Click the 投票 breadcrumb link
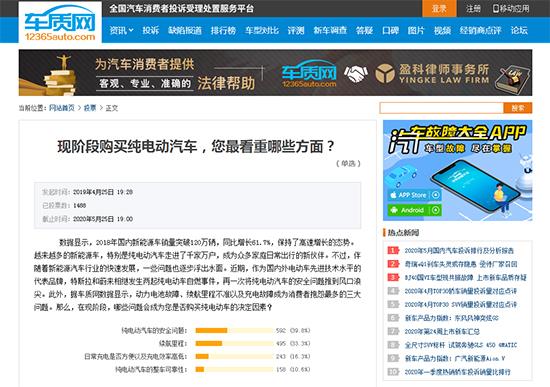Image resolution: width=550 pixels, height=387 pixels. click(90, 108)
